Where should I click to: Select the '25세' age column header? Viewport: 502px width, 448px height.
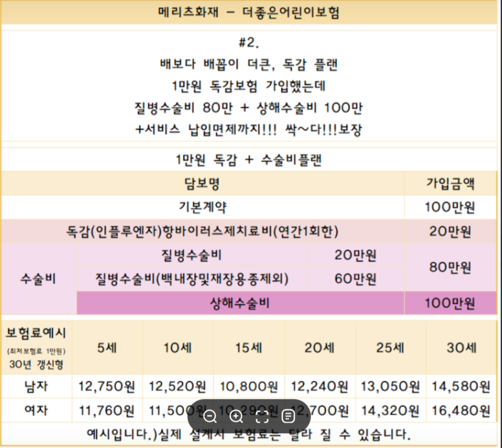(390, 348)
